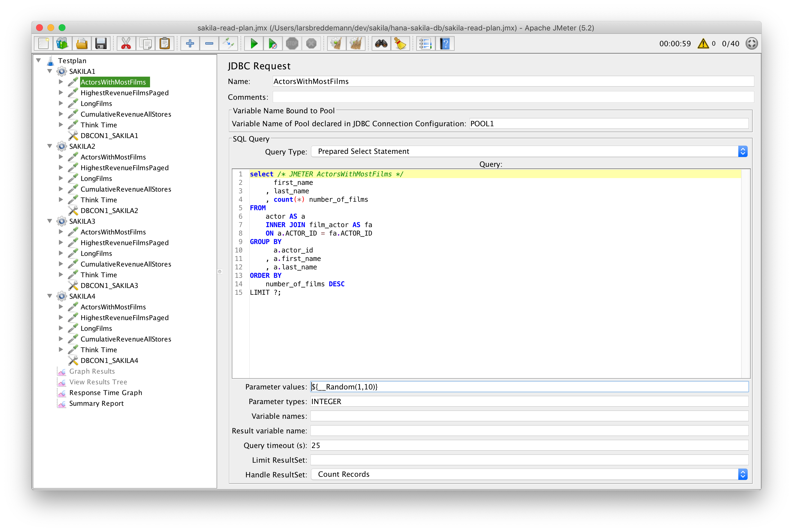
Task: Click Start no pauses icon
Action: click(273, 43)
